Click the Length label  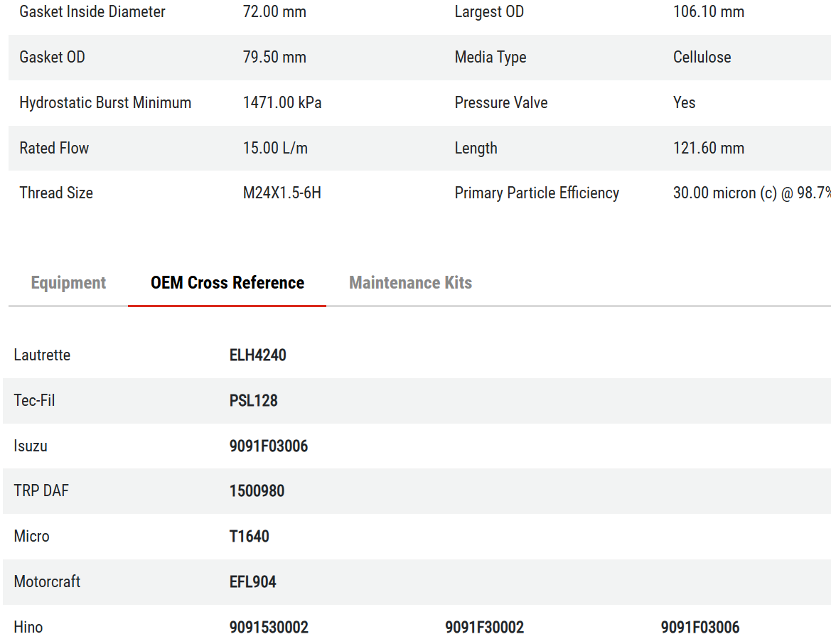point(476,149)
